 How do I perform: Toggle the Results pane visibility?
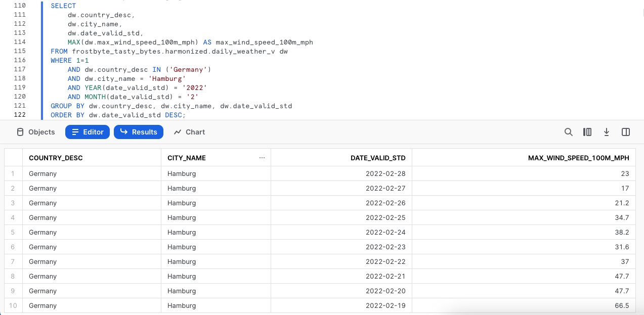click(139, 132)
